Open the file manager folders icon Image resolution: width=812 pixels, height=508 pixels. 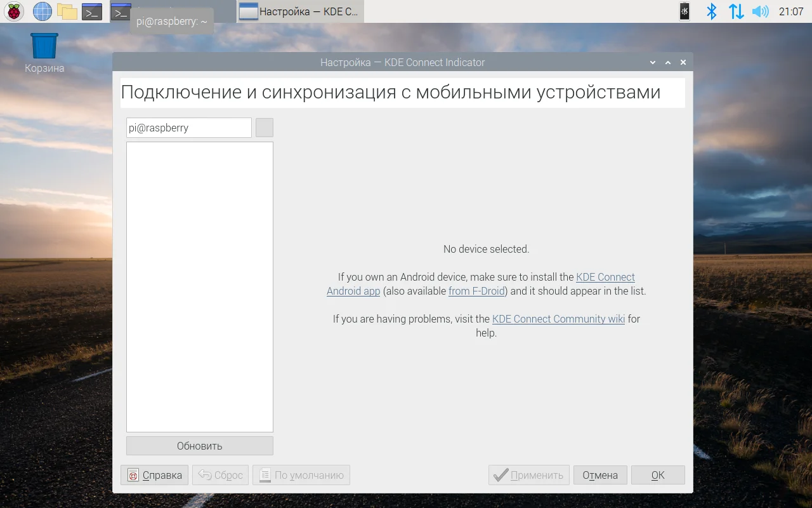tap(67, 11)
